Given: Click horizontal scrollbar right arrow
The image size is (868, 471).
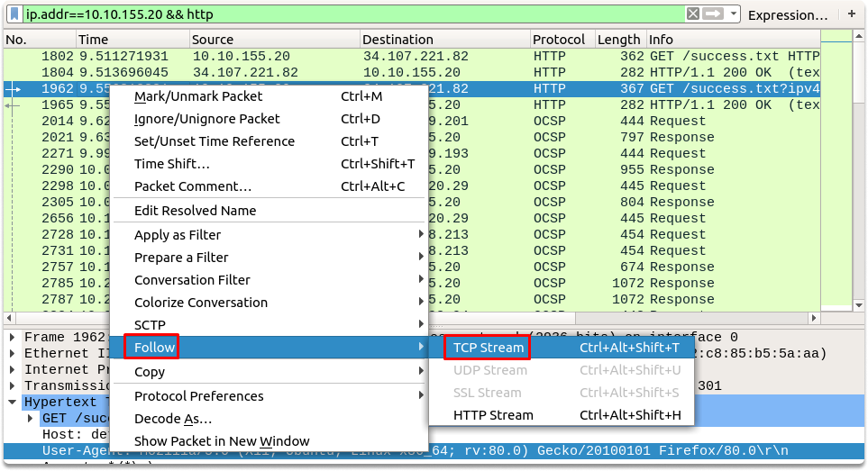Looking at the screenshot, I should [x=814, y=318].
